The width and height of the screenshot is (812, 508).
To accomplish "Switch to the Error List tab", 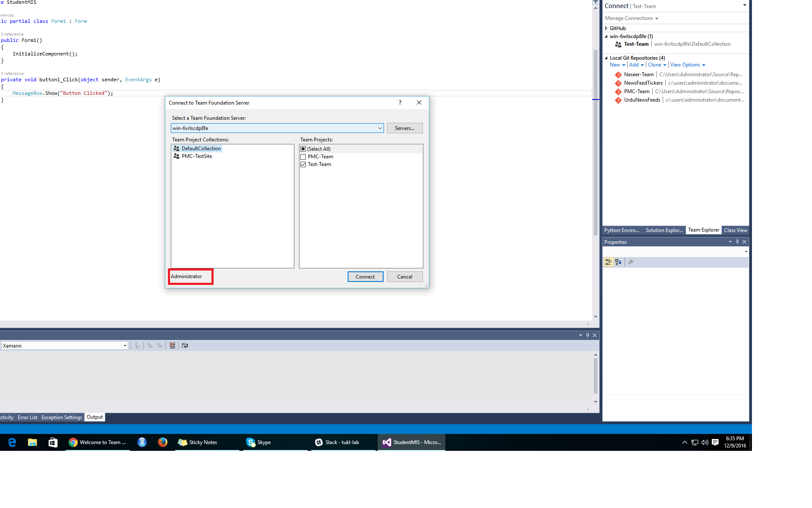I will (27, 417).
